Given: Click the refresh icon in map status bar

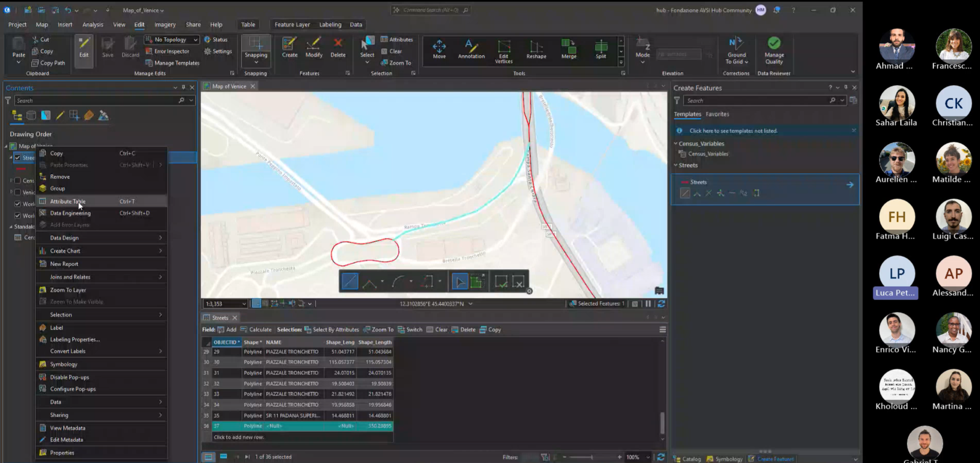Looking at the screenshot, I should [x=661, y=304].
